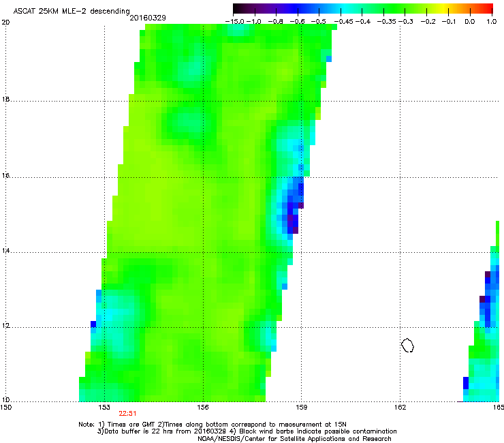Click latitude label 14

point(5,251)
